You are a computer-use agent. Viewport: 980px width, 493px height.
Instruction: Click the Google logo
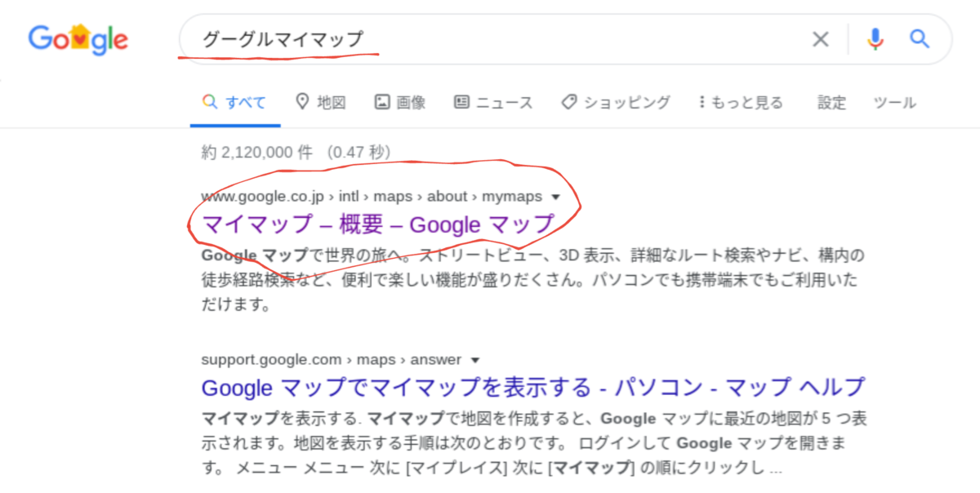pos(78,38)
